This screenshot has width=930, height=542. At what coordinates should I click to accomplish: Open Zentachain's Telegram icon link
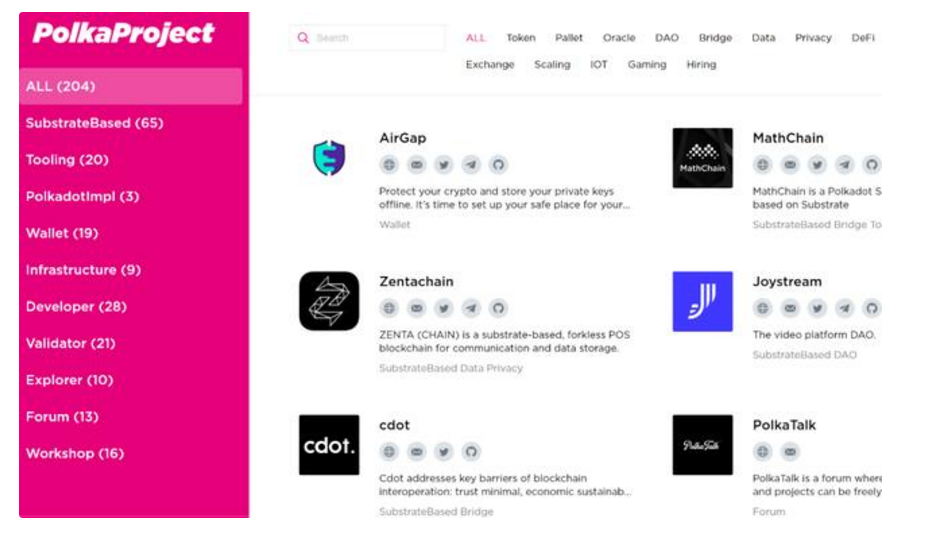click(x=471, y=308)
